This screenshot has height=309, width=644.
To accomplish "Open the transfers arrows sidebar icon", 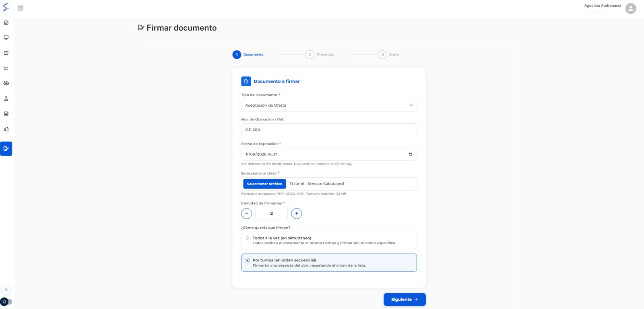I will 6,53.
